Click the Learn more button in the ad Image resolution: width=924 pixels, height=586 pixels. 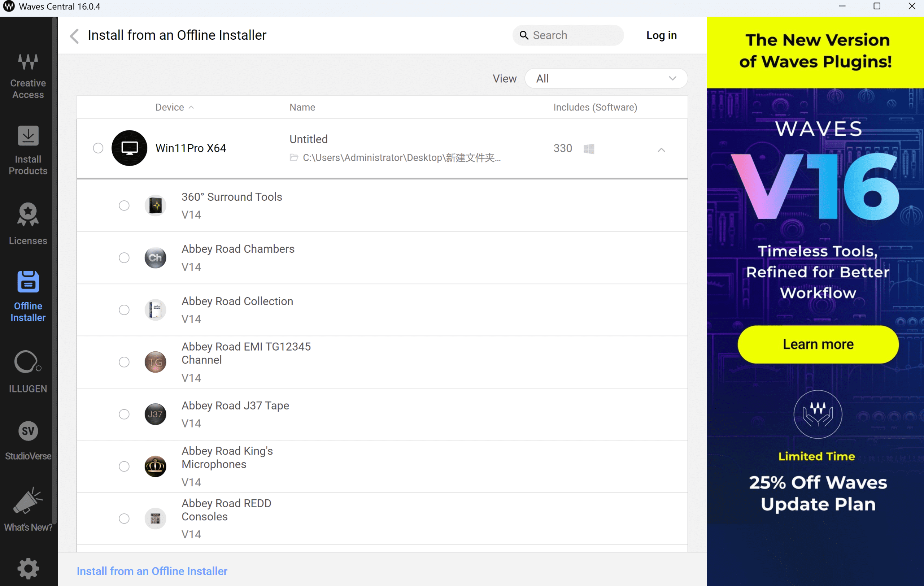pyautogui.click(x=818, y=344)
